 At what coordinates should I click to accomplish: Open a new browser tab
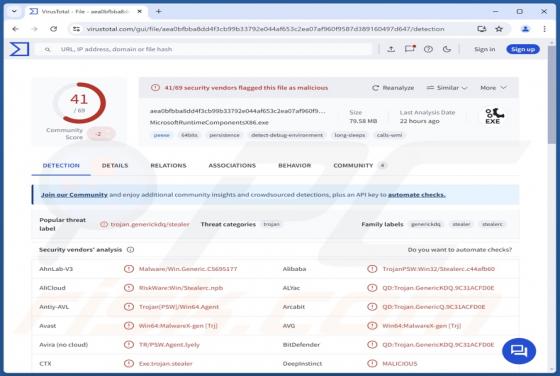(x=159, y=11)
